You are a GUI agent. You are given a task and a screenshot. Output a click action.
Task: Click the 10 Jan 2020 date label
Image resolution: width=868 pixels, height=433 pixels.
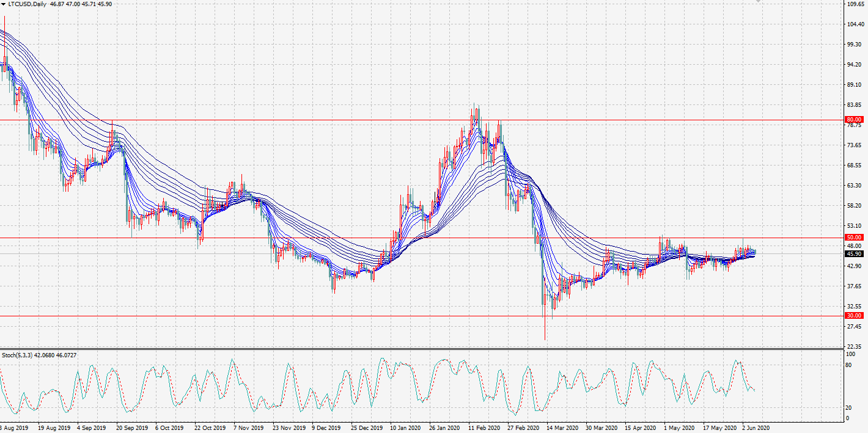[405, 428]
